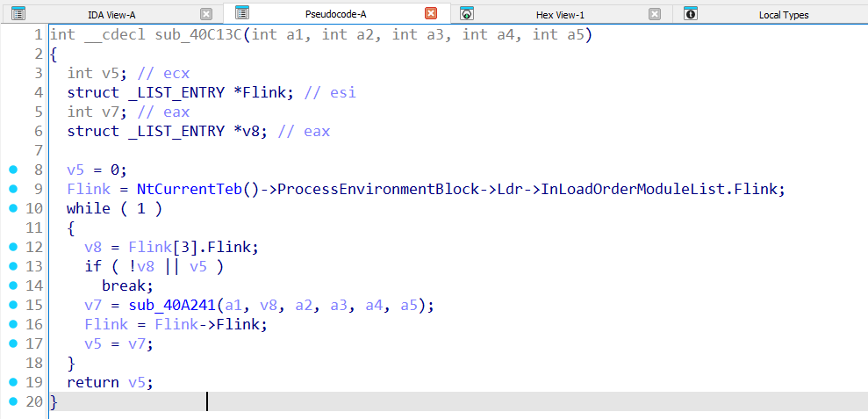Switch to the Hex View-1 tab
Viewport: 868px width, 419px height.
coord(560,14)
